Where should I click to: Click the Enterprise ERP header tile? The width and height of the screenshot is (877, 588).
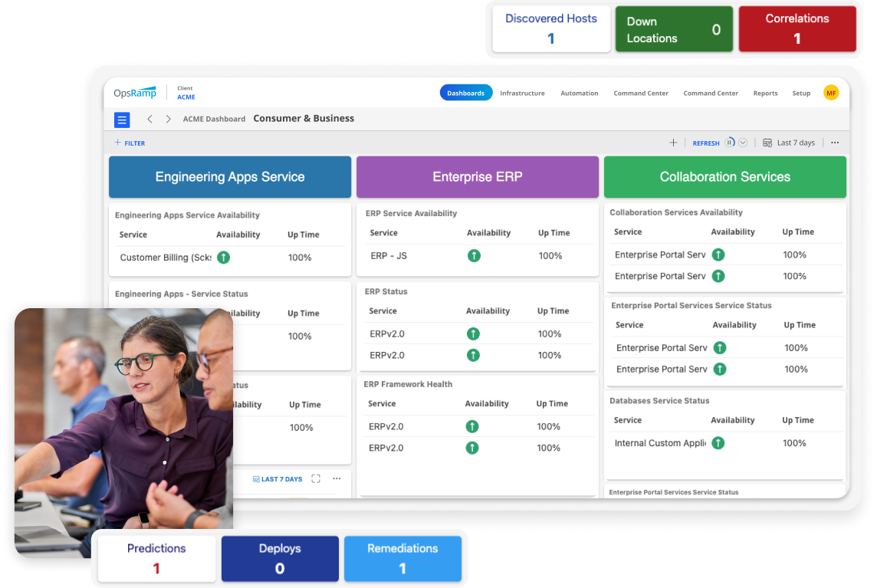(x=478, y=177)
